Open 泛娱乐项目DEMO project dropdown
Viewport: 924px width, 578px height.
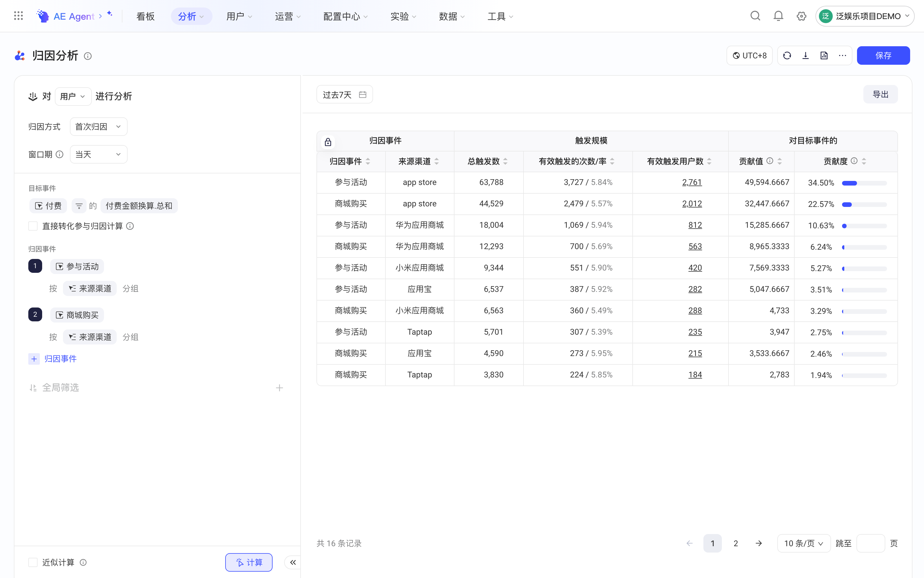865,16
